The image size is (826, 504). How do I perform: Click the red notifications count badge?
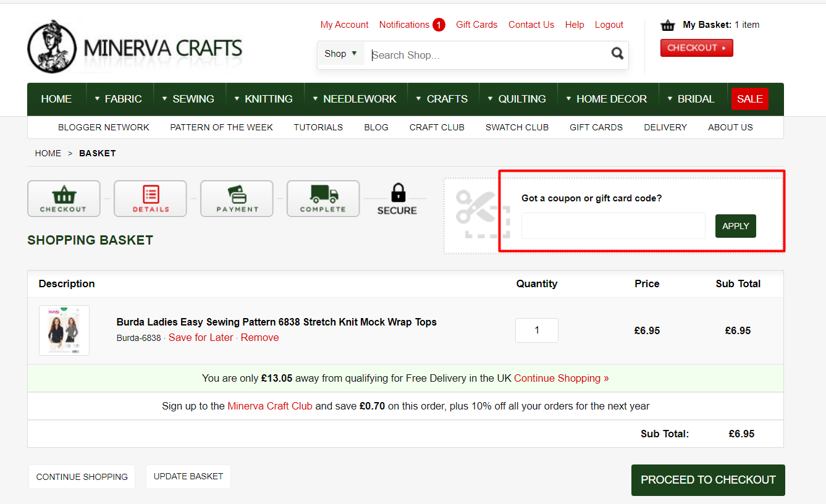(x=439, y=25)
